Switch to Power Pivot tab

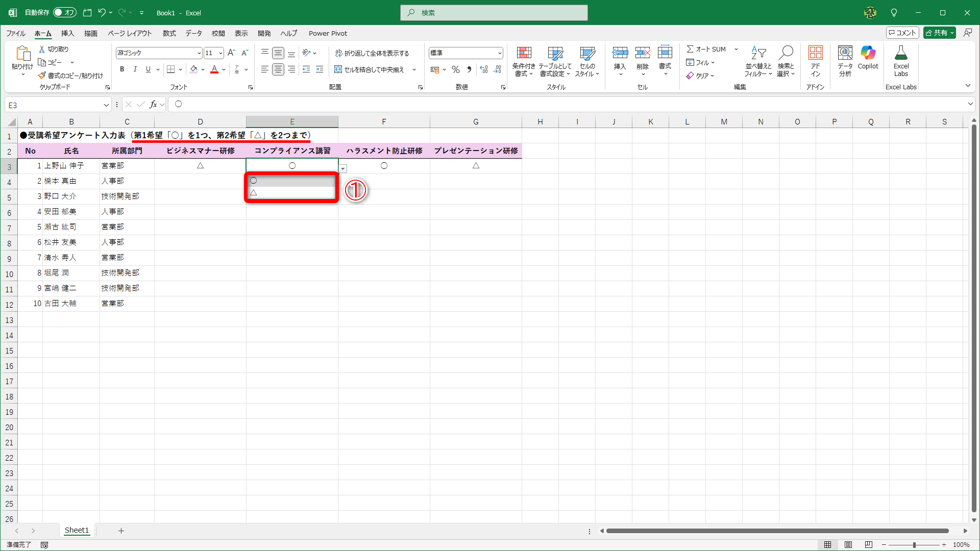328,33
